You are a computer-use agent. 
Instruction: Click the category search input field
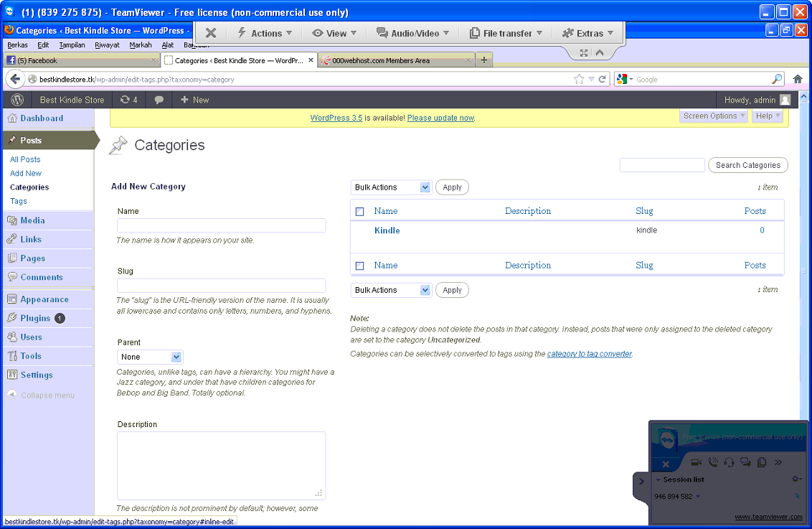click(x=662, y=165)
